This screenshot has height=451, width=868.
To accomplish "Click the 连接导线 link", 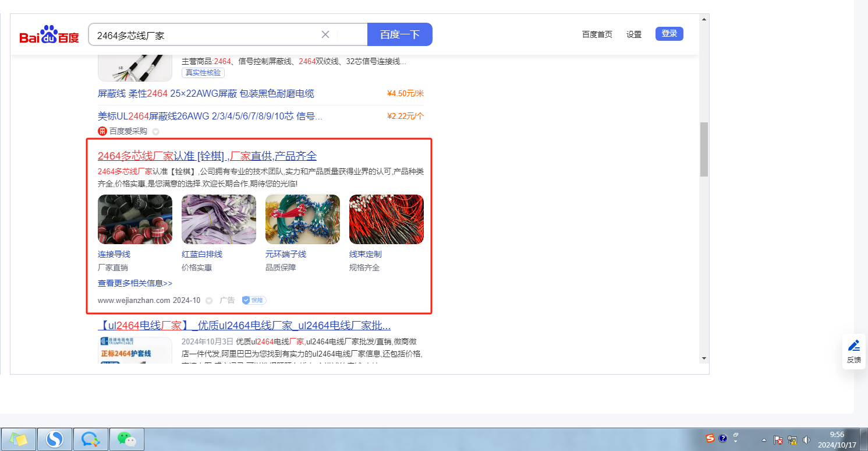I will tap(114, 254).
